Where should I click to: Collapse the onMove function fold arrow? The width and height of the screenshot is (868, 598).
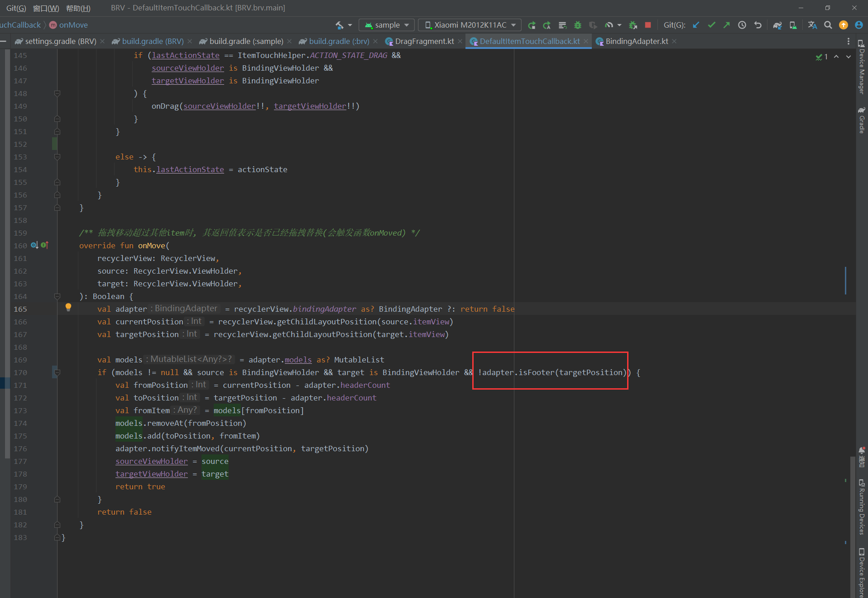pyautogui.click(x=57, y=297)
